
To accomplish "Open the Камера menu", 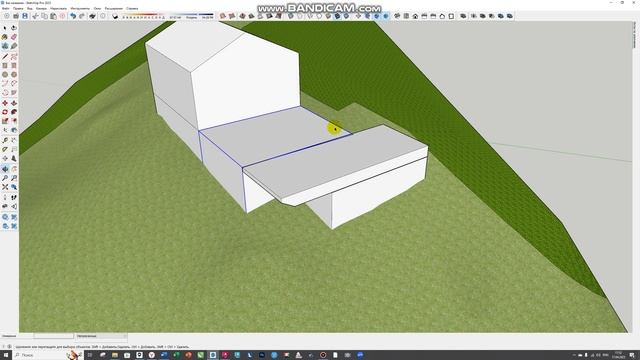I will [41, 8].
